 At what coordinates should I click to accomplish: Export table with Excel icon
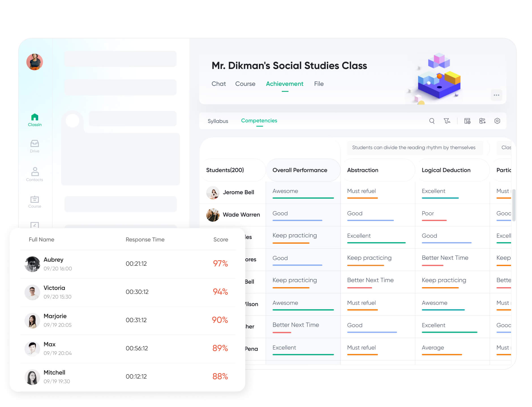[482, 121]
